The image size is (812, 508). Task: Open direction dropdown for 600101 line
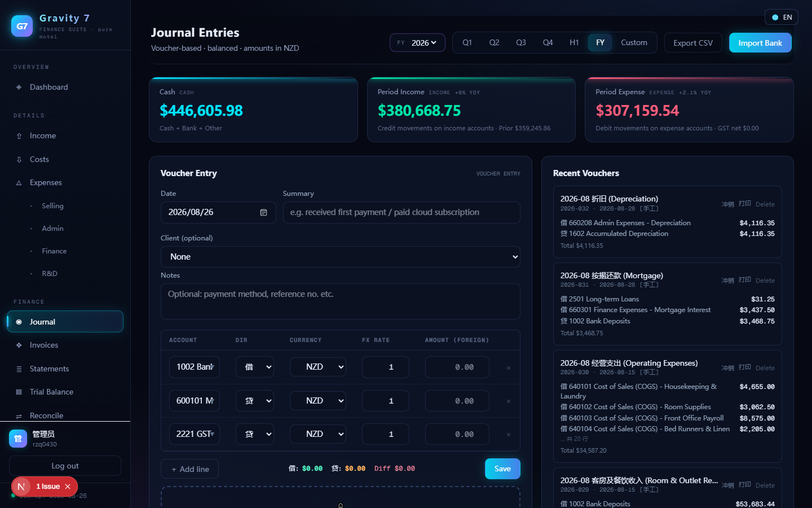[x=255, y=401]
